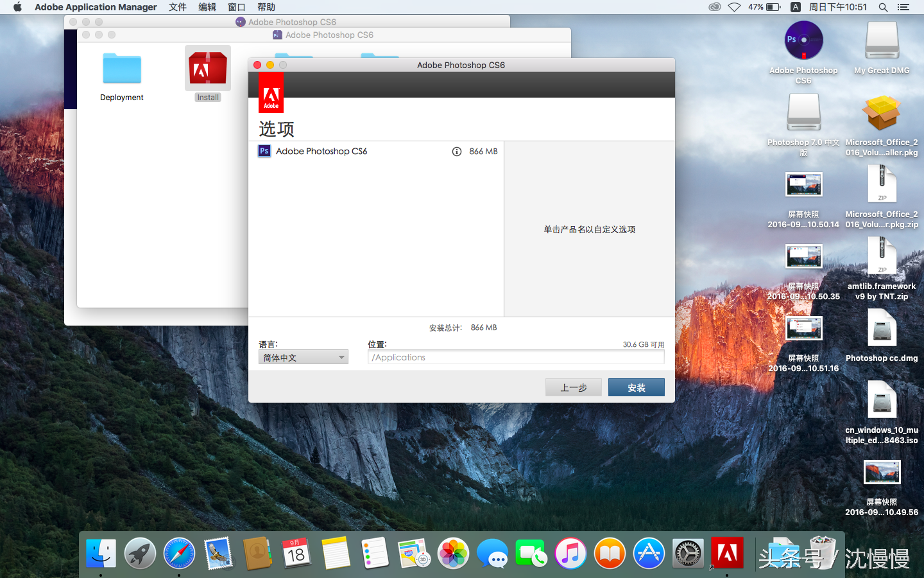Image resolution: width=924 pixels, height=578 pixels.
Task: Open the 文件 menu
Action: point(178,7)
